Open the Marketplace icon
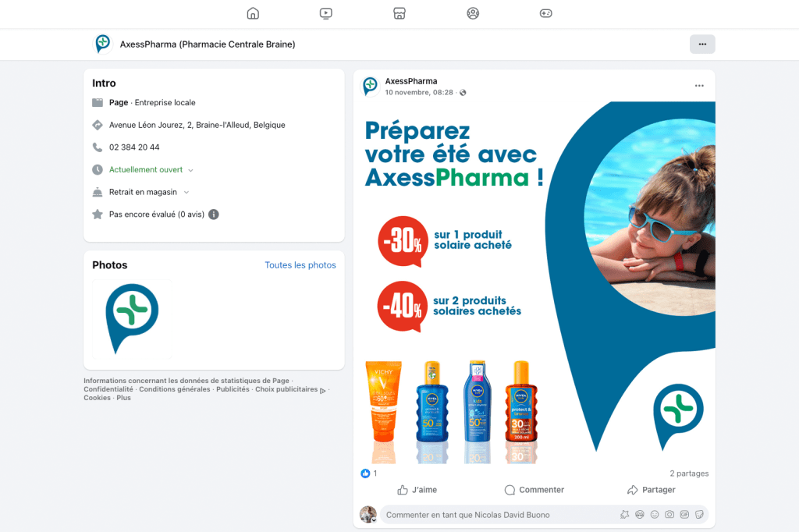The image size is (799, 532). coord(399,13)
